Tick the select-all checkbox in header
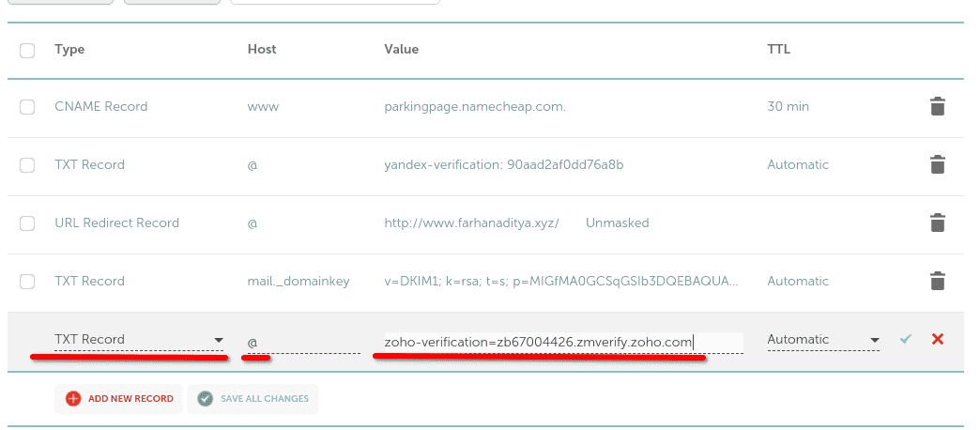Image resolution: width=980 pixels, height=430 pixels. [27, 51]
